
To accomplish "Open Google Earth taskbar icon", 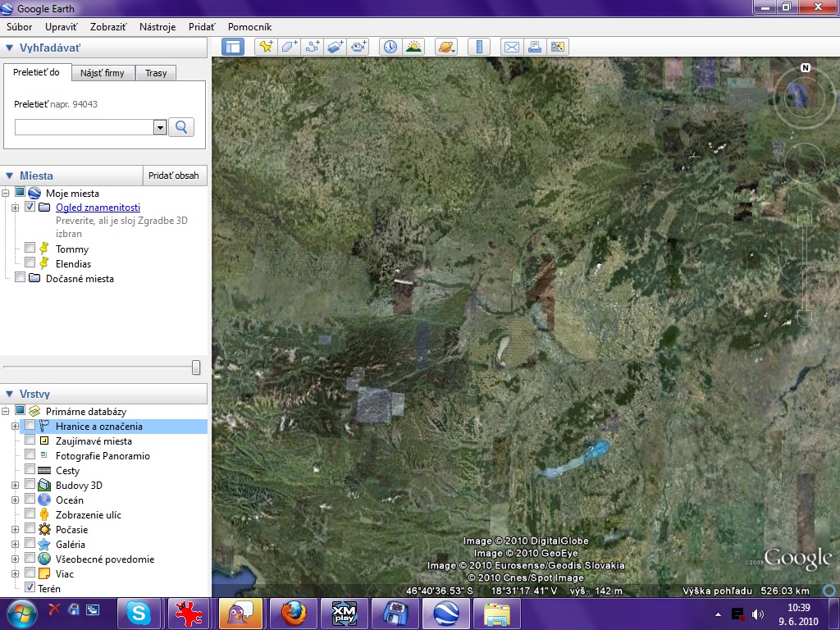I will [446, 614].
